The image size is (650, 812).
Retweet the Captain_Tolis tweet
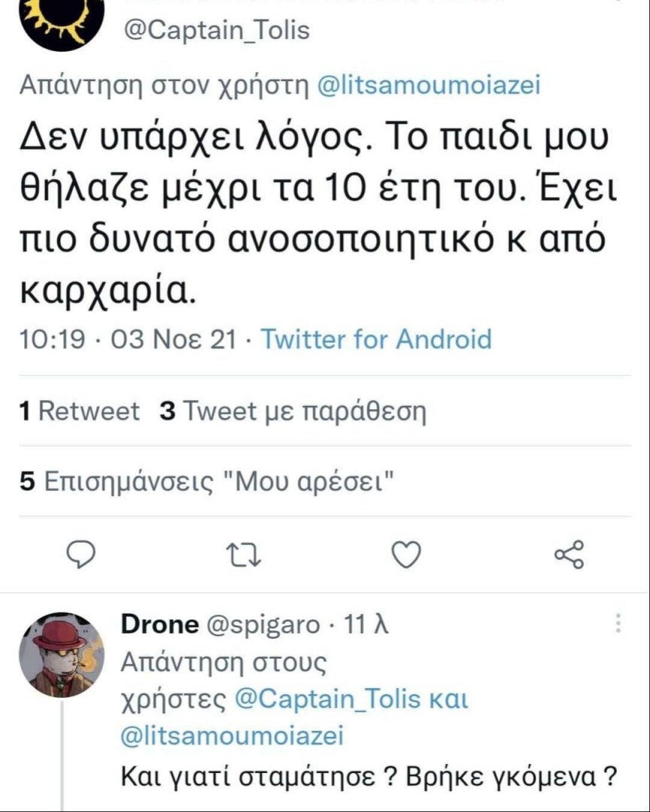click(x=243, y=556)
